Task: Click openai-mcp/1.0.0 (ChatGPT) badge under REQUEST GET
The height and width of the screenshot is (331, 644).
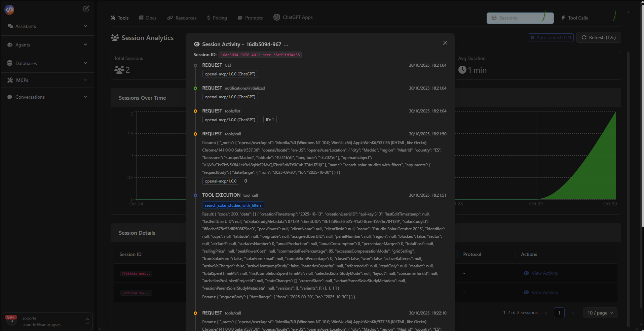Action: click(x=230, y=74)
